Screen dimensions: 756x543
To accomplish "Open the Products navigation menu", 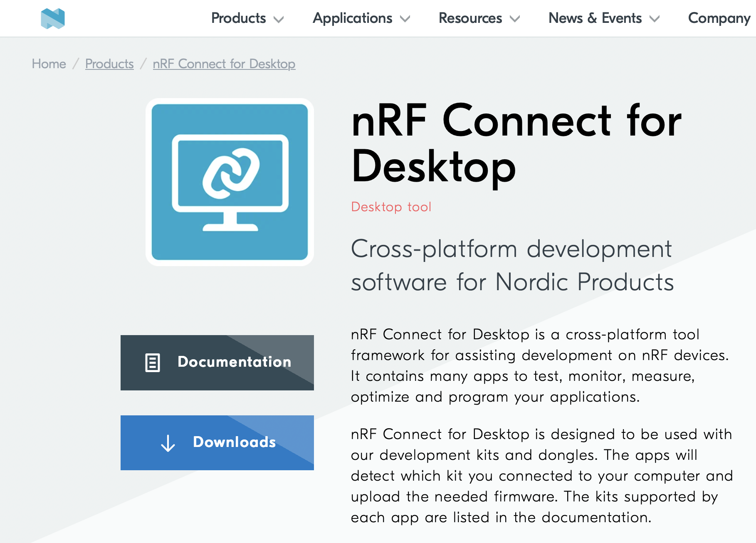I will (239, 18).
